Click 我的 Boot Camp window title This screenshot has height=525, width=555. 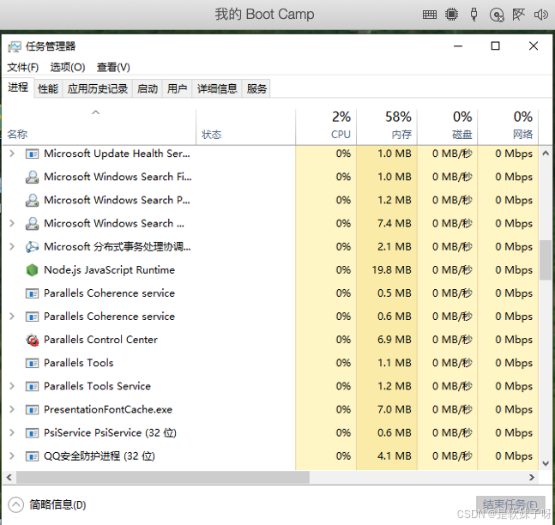(x=264, y=15)
